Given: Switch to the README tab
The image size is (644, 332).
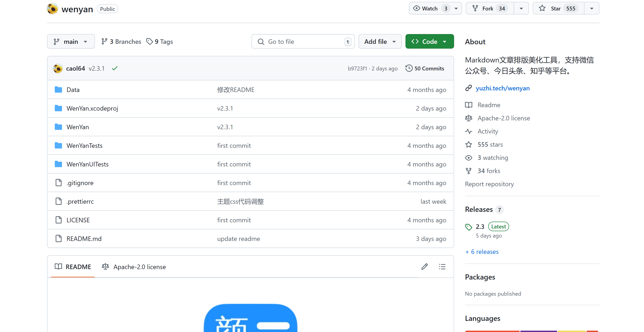Looking at the screenshot, I should point(73,267).
